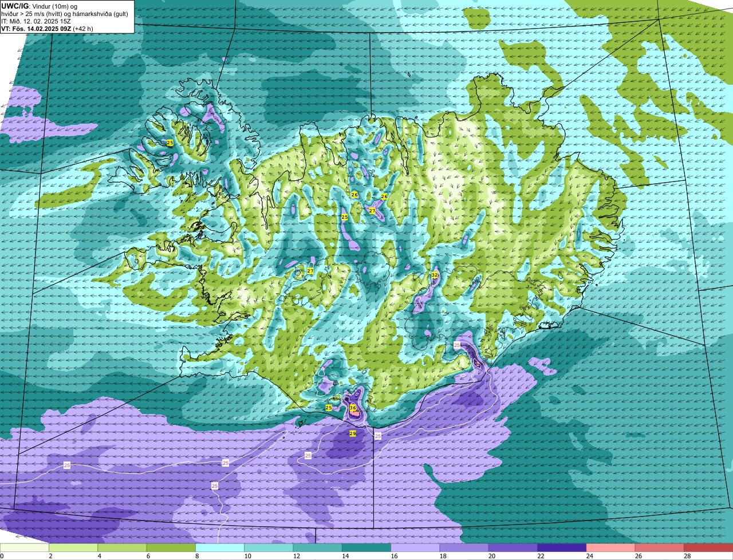The image size is (733, 560).
Task: Click the '2' tick on the color scale
Action: 50,556
